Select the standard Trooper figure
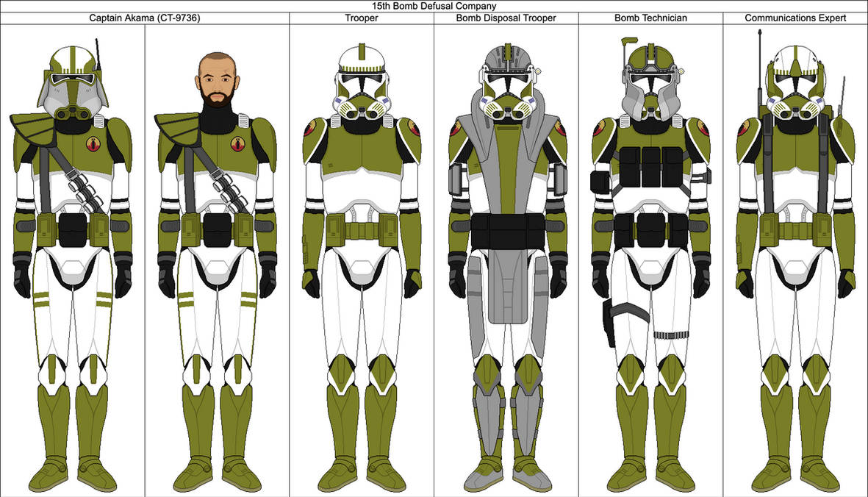 [x=362, y=269]
